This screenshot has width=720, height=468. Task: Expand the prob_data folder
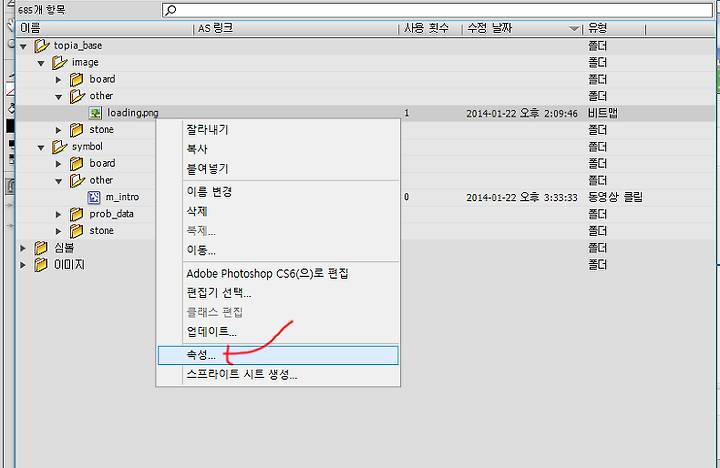coord(58,214)
